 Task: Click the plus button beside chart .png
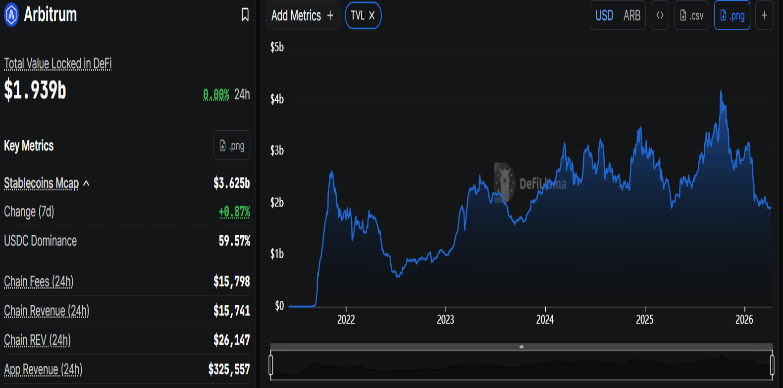[x=765, y=15]
